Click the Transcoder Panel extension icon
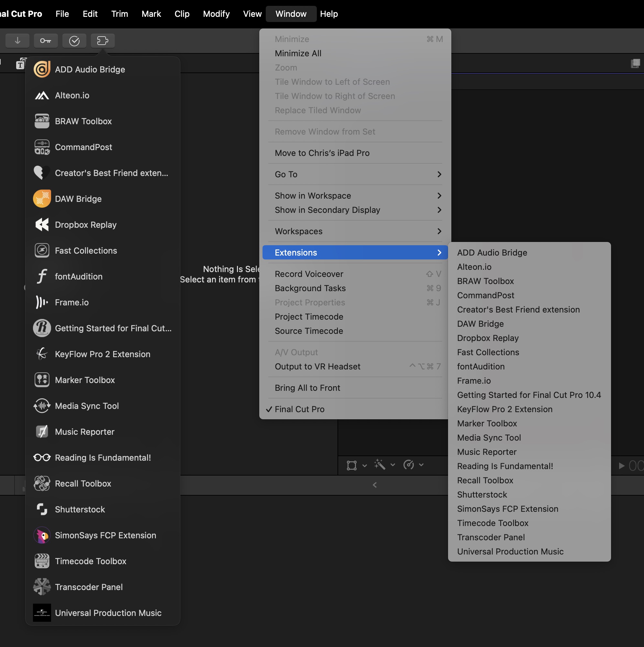This screenshot has height=647, width=644. click(41, 586)
